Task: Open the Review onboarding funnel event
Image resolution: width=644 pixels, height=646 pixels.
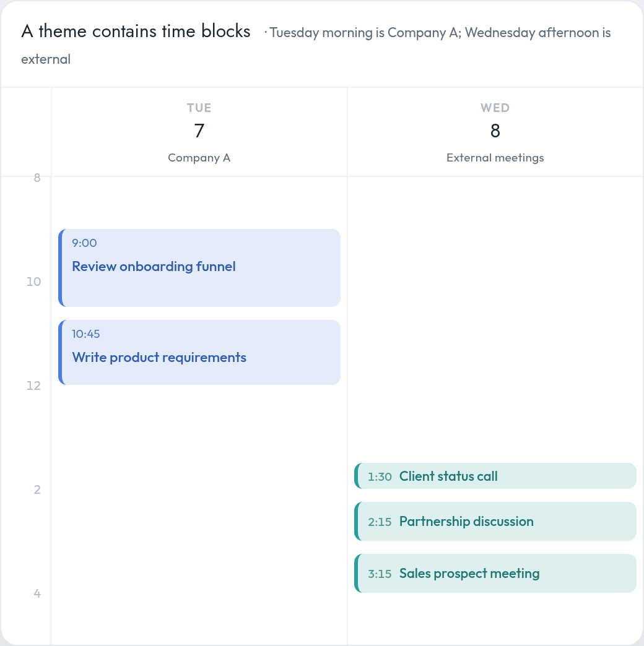Action: coord(199,268)
